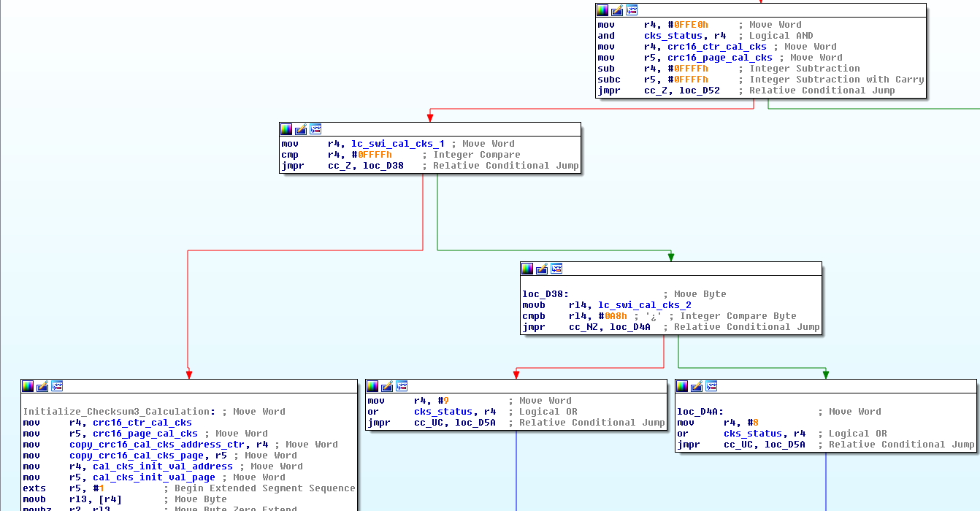
Task: Click 'Integer Compare Byte' comment
Action: pos(738,316)
